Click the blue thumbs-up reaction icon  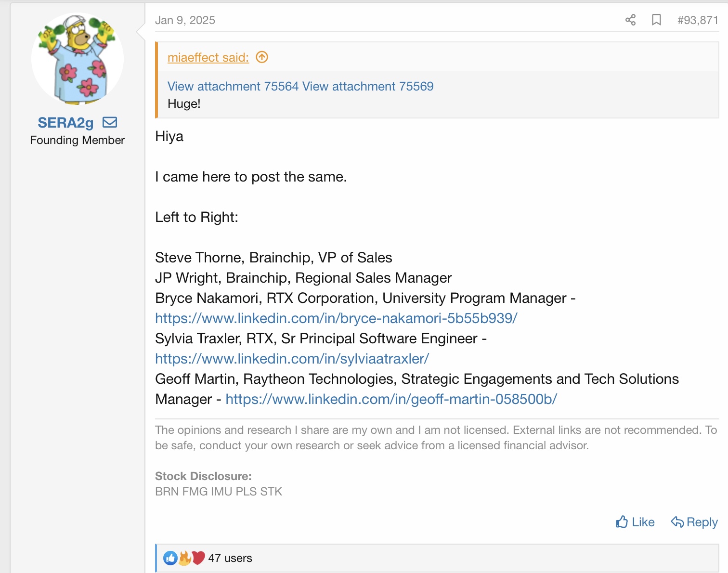coord(170,558)
